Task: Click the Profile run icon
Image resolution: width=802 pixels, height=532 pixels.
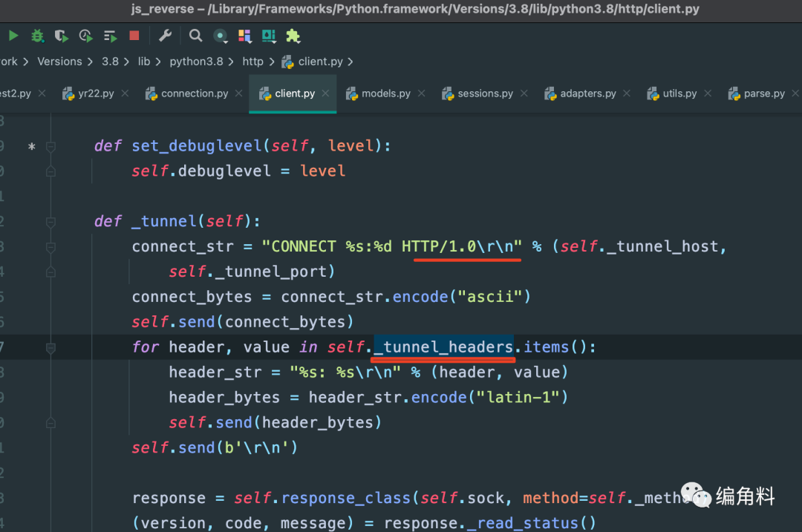Action: pos(85,36)
